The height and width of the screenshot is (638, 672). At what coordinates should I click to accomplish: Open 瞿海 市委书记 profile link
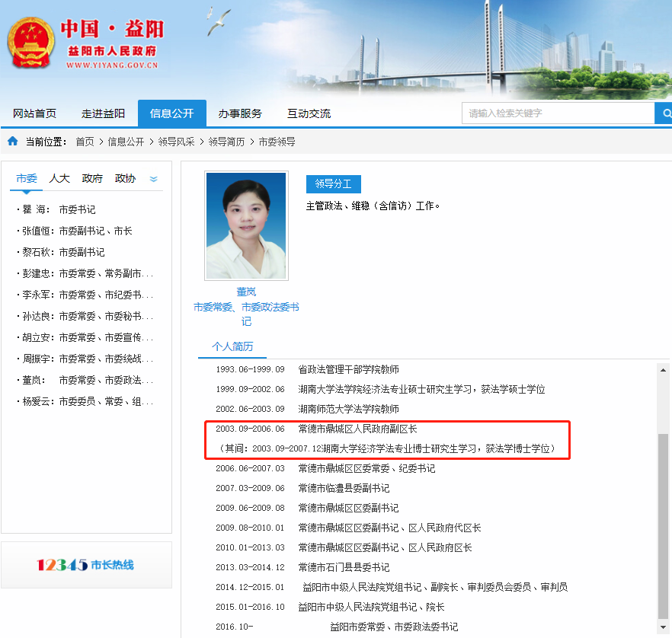coord(58,209)
